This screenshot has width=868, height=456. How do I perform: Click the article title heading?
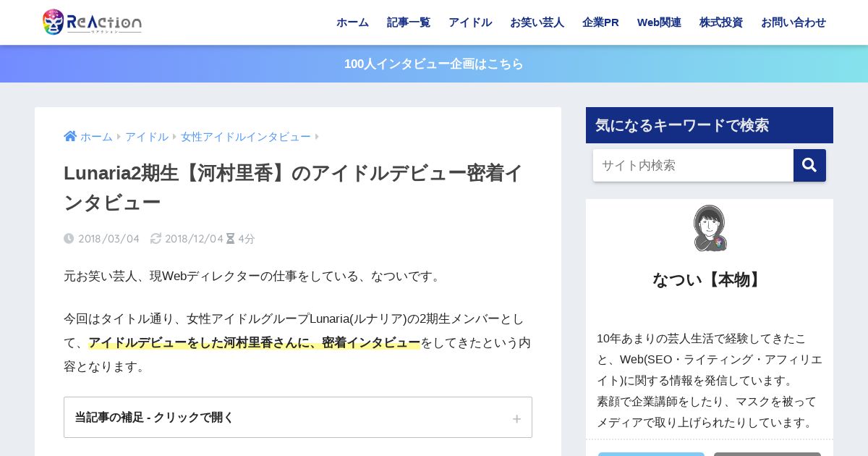(294, 187)
